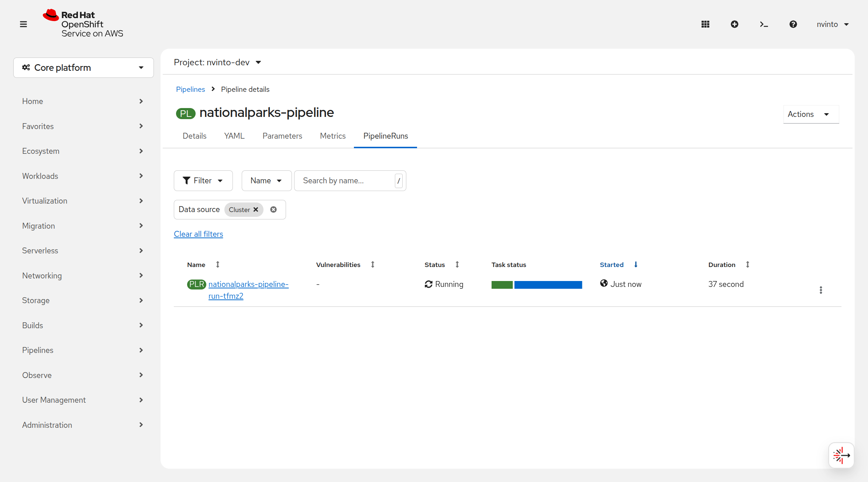Switch to the Parameters tab
The image size is (868, 482).
tap(282, 136)
